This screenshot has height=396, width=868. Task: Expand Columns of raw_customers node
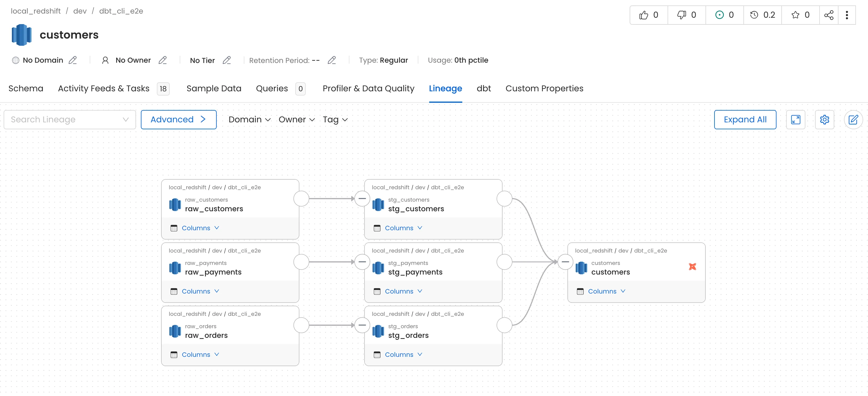200,228
